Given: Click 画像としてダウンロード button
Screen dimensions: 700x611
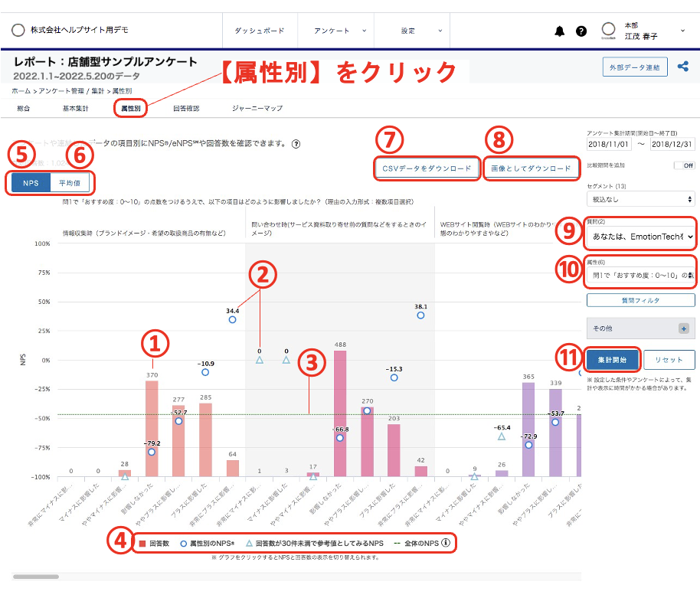Looking at the screenshot, I should pos(531,168).
